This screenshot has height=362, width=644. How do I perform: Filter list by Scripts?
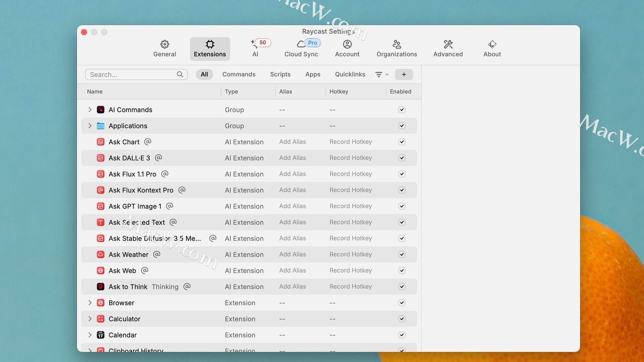[x=280, y=74]
